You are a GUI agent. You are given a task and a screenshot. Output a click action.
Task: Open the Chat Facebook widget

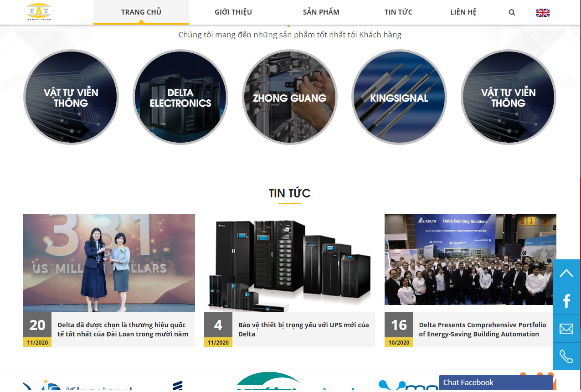[495, 382]
